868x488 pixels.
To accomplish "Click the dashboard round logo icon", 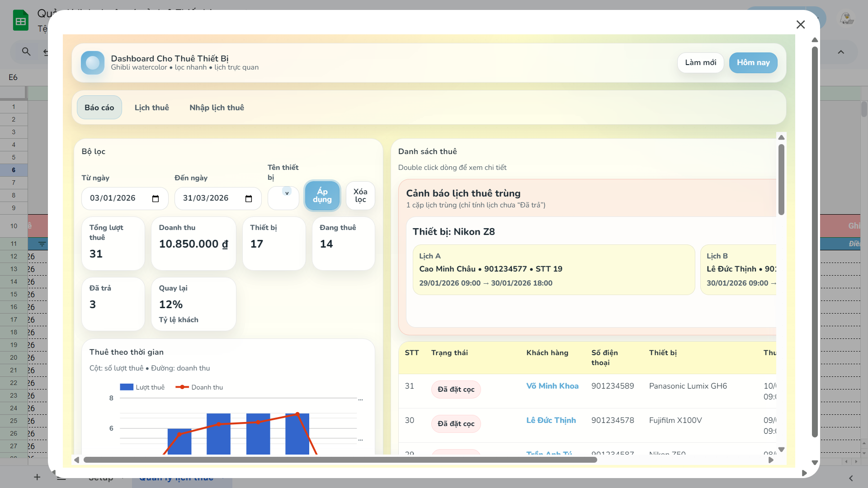I will [x=93, y=63].
